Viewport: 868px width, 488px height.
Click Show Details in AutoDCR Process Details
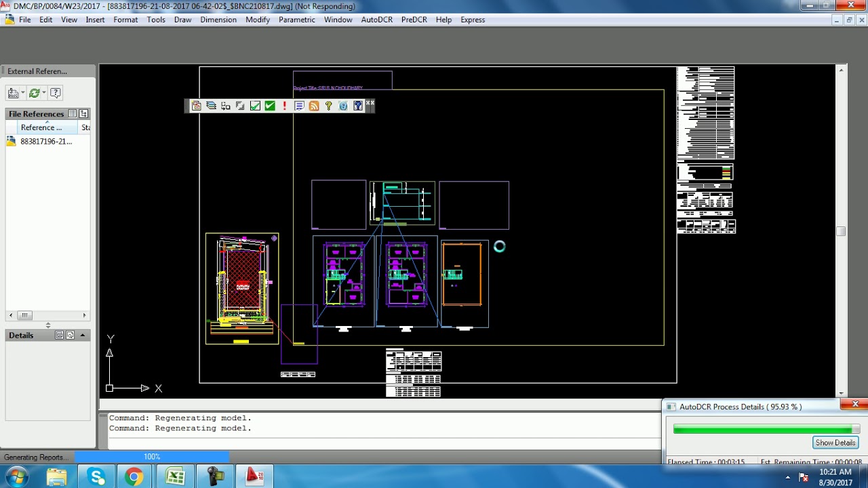click(835, 443)
